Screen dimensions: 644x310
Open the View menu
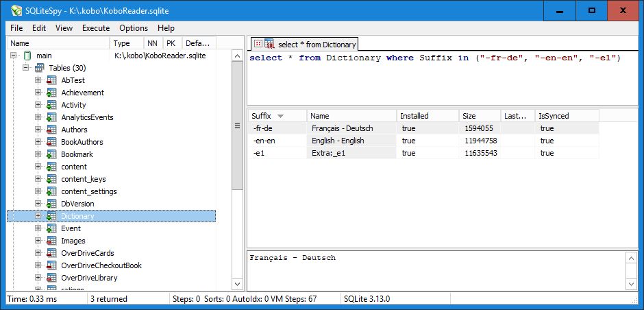click(x=64, y=28)
